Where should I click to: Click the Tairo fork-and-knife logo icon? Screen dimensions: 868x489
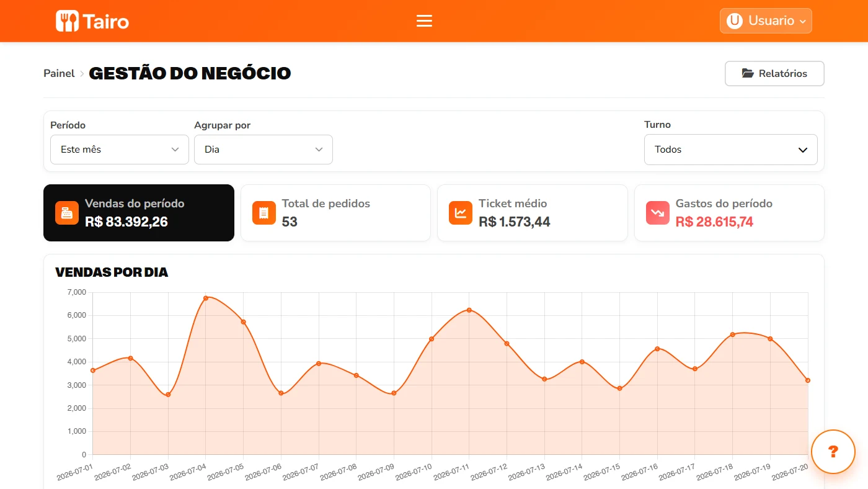(x=67, y=21)
